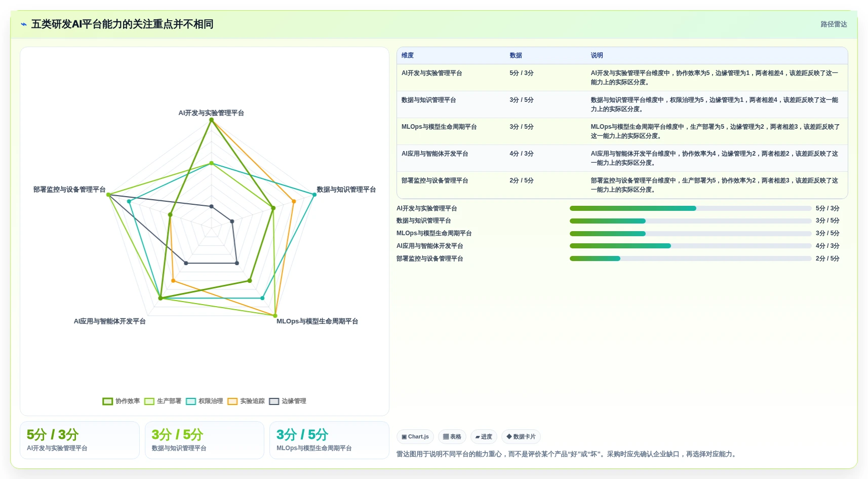
Task: Select table row AI开发与实验管理平台
Action: pyautogui.click(x=622, y=78)
